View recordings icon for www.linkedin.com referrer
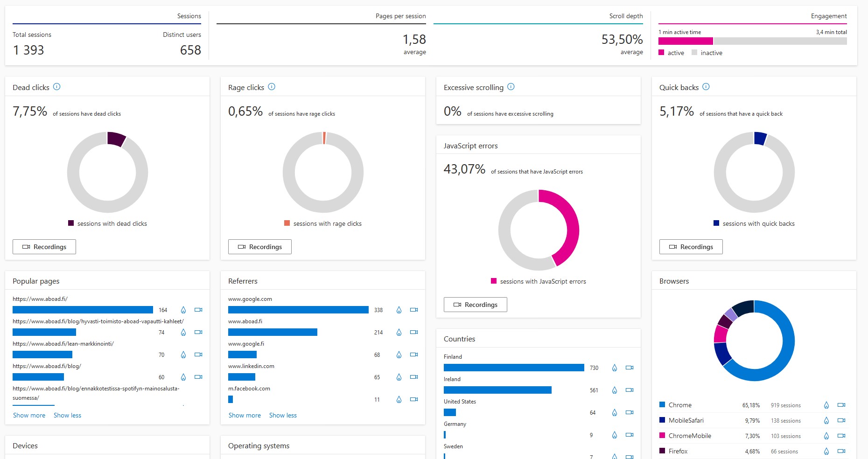This screenshot has height=459, width=868. [x=414, y=377]
